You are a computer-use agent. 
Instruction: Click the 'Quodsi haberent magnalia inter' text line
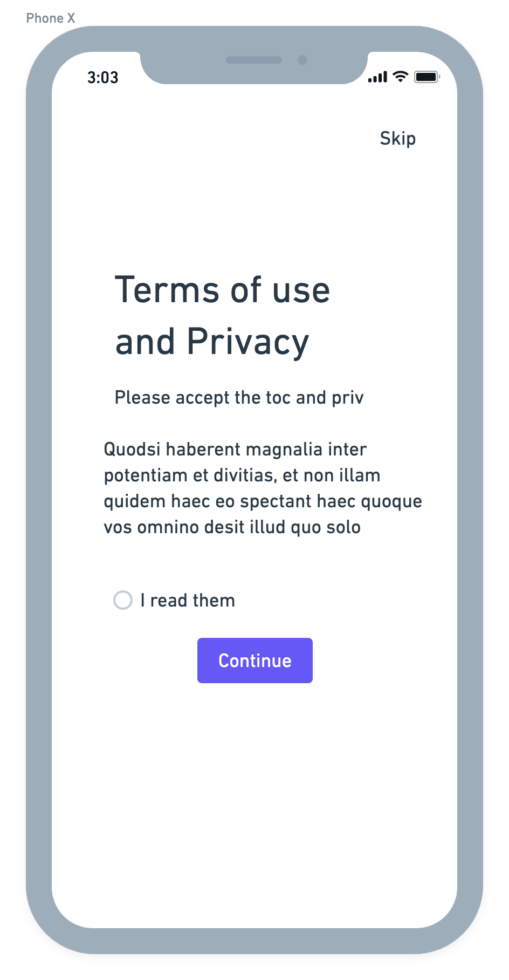pyautogui.click(x=235, y=449)
